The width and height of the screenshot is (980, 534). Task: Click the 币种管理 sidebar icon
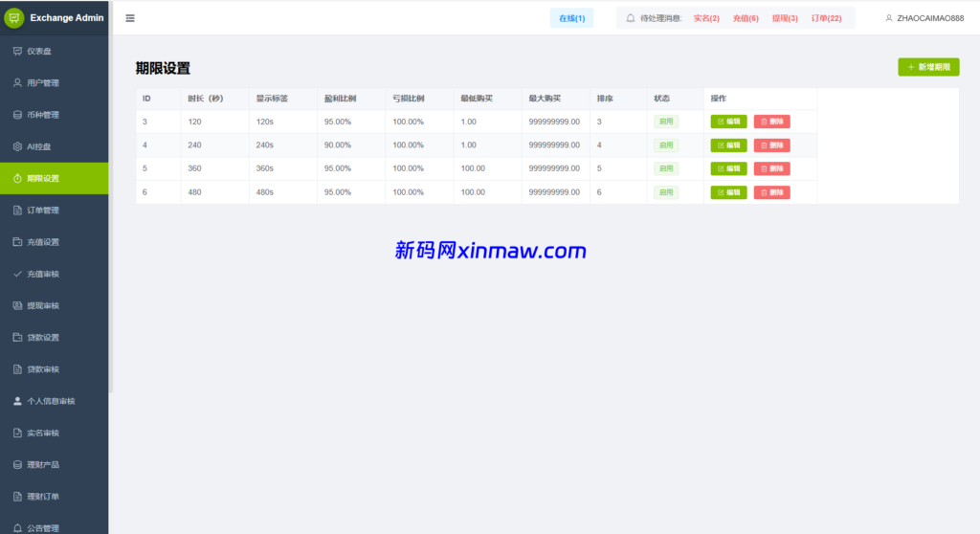(17, 115)
